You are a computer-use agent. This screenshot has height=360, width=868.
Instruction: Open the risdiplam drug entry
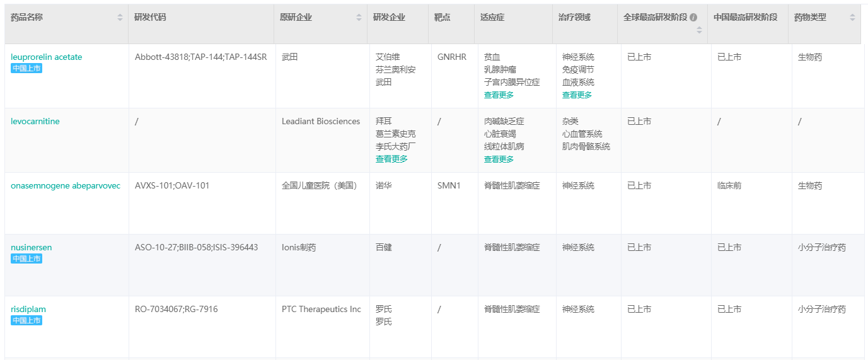click(28, 309)
